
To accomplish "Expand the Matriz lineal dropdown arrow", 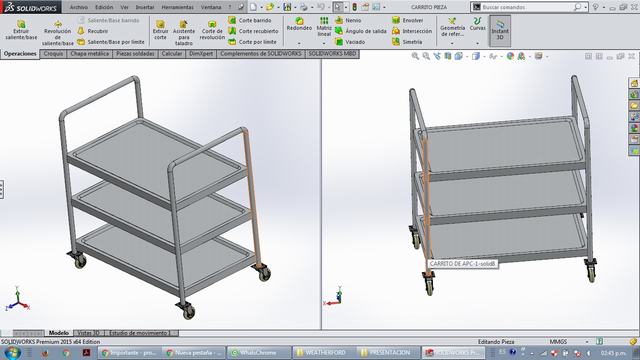I will (x=324, y=43).
